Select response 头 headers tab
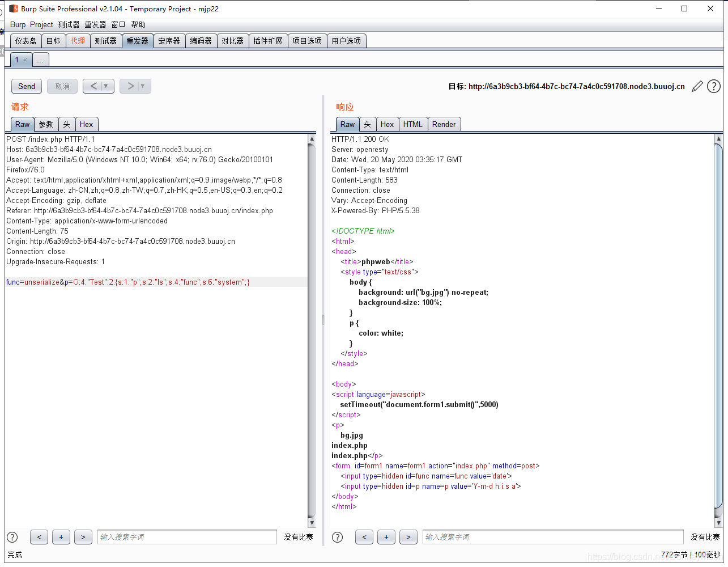 coord(368,124)
